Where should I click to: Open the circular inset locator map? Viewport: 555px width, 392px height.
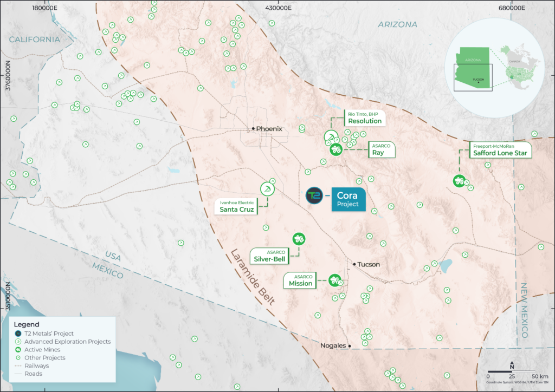494,68
